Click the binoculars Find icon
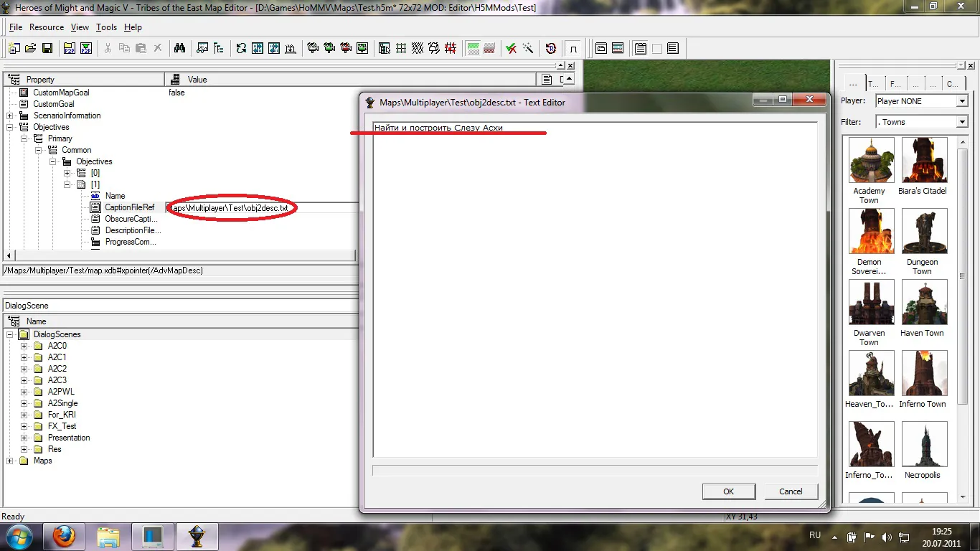 179,48
